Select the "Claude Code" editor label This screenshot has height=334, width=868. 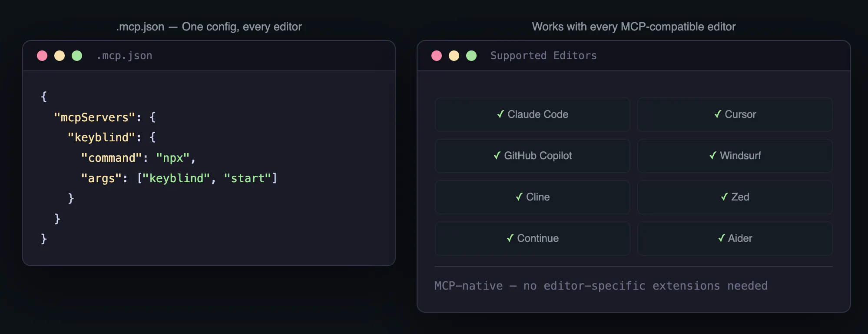[x=538, y=114]
